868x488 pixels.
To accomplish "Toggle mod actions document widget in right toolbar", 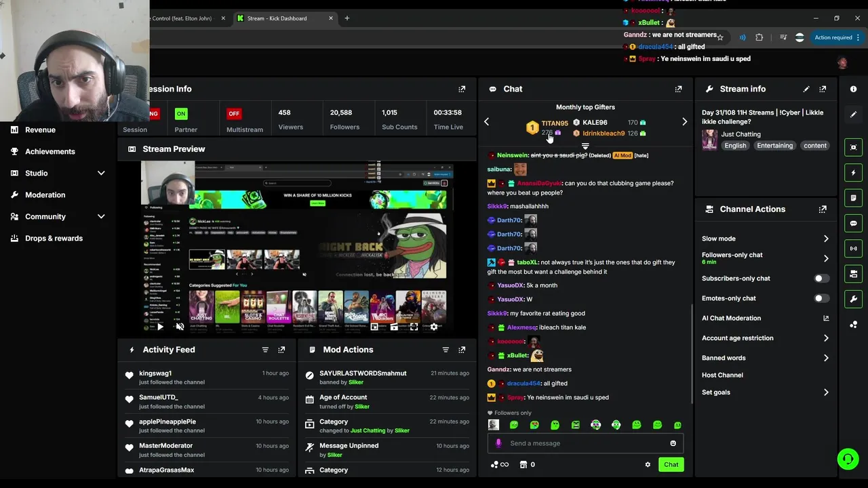I will click(x=853, y=198).
